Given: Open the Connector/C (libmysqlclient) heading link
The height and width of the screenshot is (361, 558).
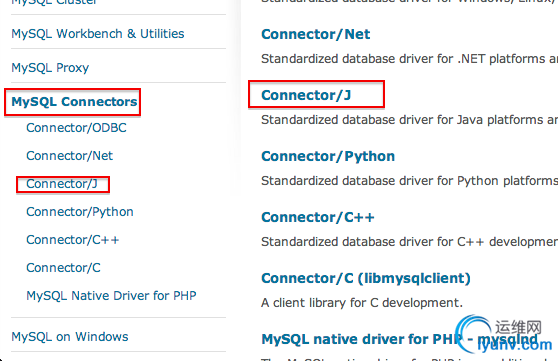Looking at the screenshot, I should 366,278.
